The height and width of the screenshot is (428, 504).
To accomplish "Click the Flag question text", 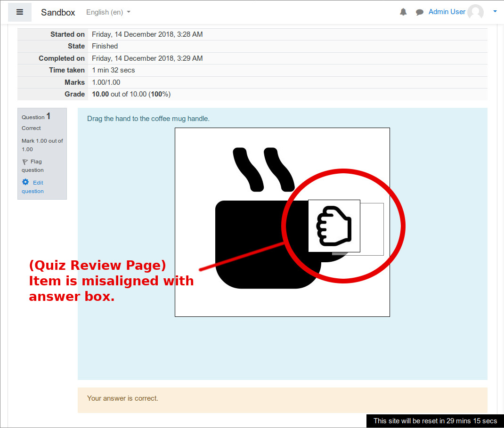I will tap(33, 166).
